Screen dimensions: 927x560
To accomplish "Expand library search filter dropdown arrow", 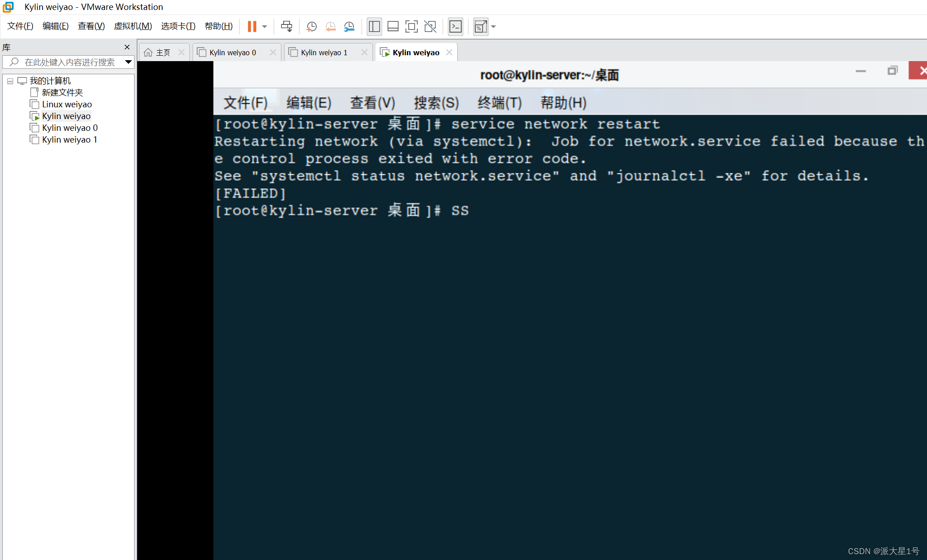I will tap(128, 62).
